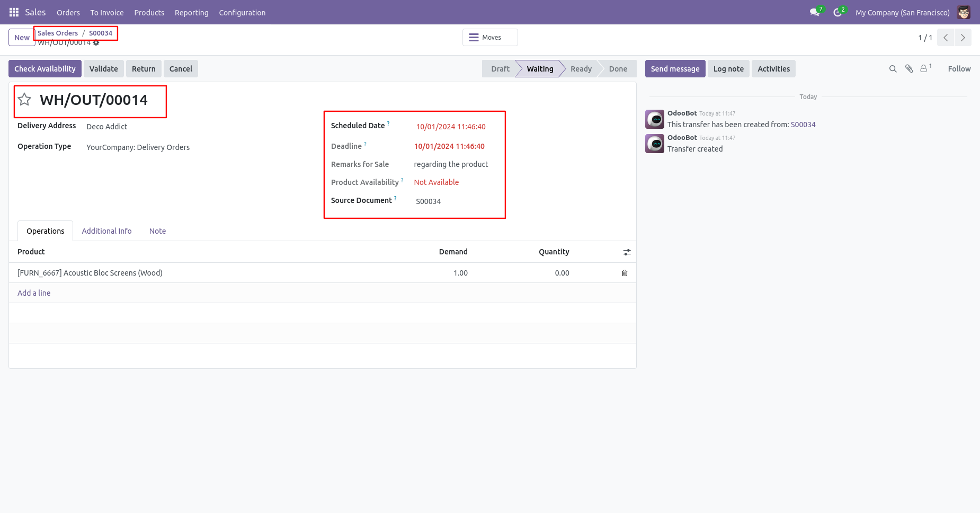Search messages with the magnifier icon
The height and width of the screenshot is (513, 980).
[893, 69]
